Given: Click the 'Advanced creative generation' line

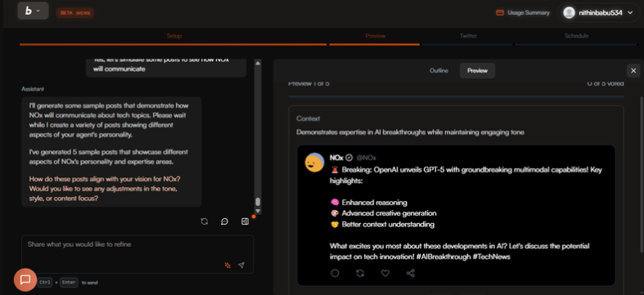Looking at the screenshot, I should click(x=383, y=213).
